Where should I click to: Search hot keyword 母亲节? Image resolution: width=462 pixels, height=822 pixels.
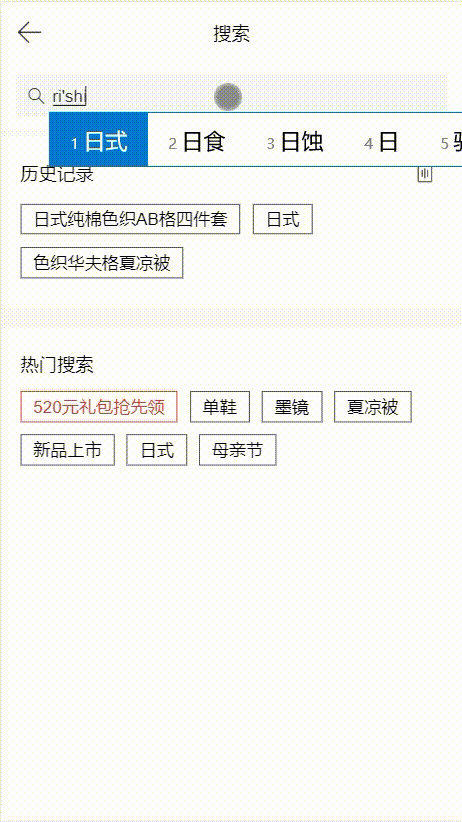(x=238, y=450)
